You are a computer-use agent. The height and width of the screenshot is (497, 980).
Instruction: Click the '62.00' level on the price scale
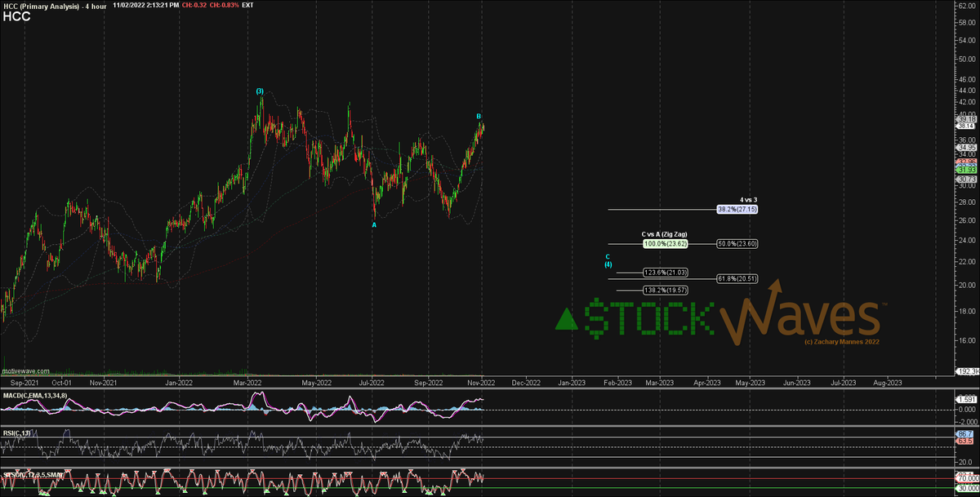tap(965, 5)
